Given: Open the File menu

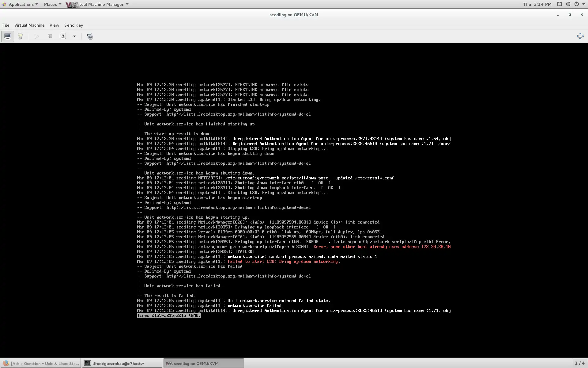Looking at the screenshot, I should [x=6, y=25].
